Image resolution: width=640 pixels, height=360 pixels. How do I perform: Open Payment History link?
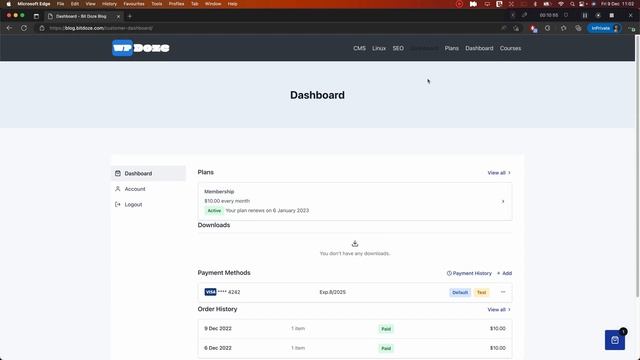point(469,273)
